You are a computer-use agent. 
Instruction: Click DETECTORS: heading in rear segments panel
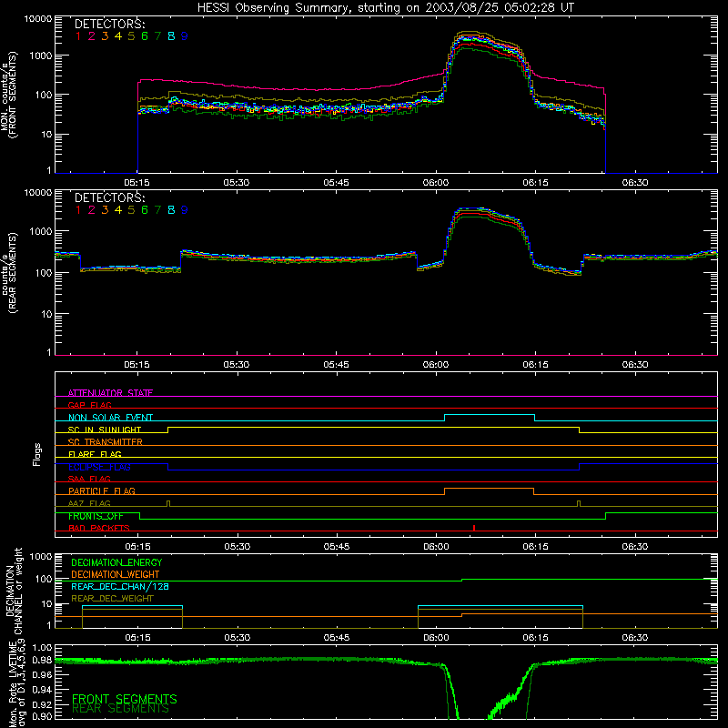click(x=109, y=197)
